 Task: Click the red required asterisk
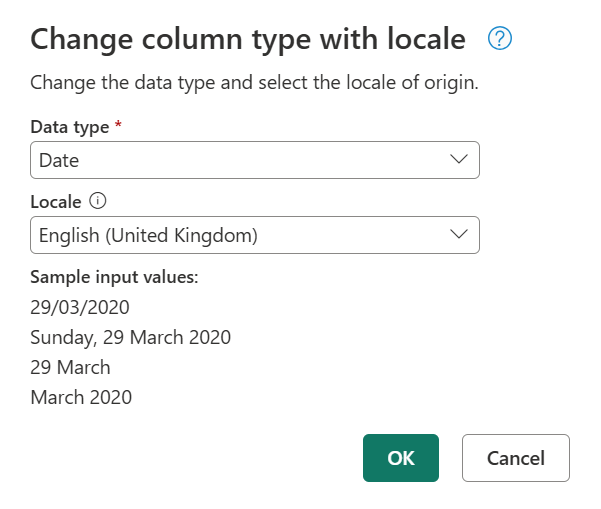[x=118, y=126]
